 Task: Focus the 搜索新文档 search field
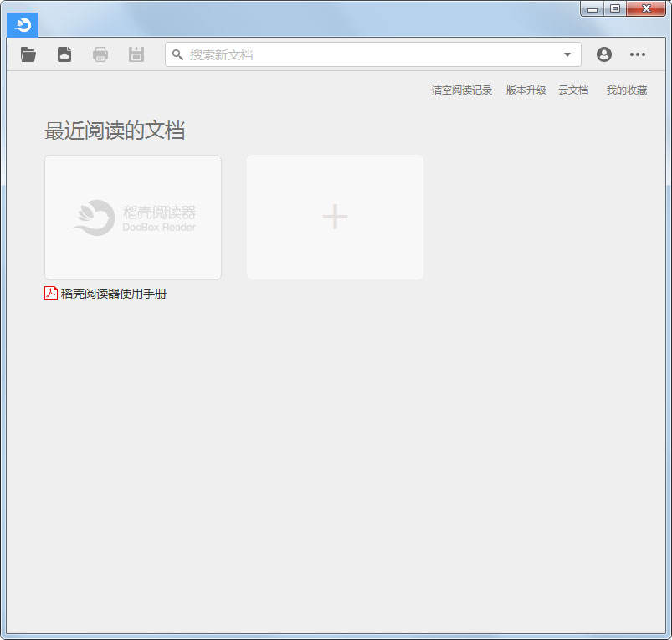tap(373, 54)
